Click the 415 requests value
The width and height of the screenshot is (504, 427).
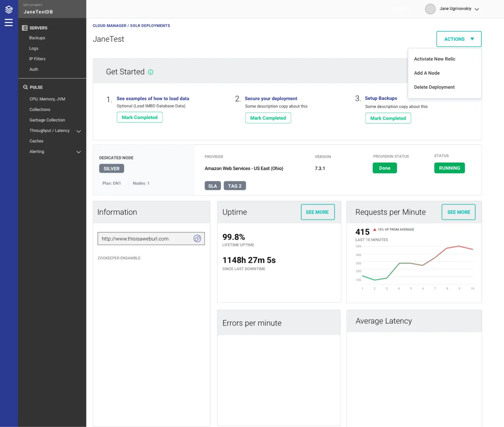point(362,232)
